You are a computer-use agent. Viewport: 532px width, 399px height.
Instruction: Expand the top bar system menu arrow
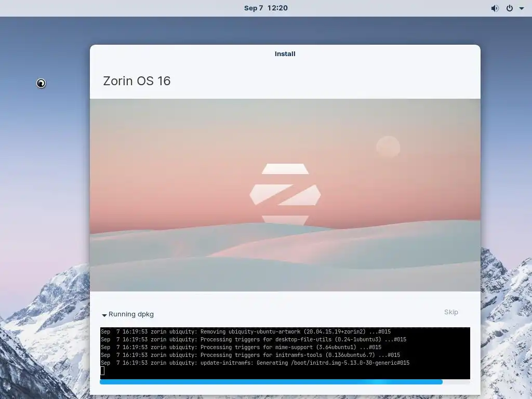pos(522,8)
